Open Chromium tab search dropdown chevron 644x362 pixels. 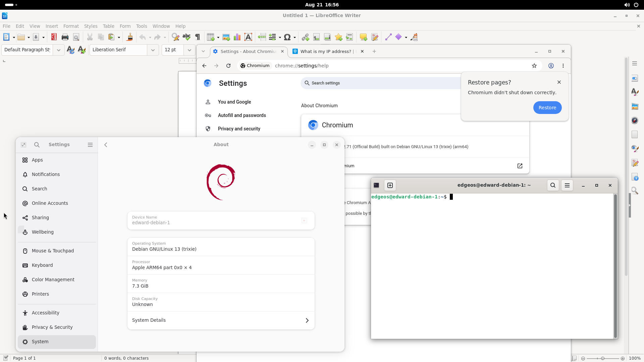(x=203, y=51)
